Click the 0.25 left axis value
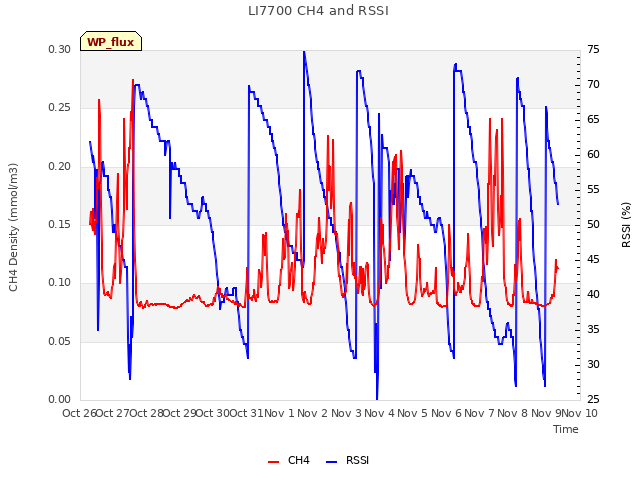Image resolution: width=640 pixels, height=480 pixels. coord(60,108)
